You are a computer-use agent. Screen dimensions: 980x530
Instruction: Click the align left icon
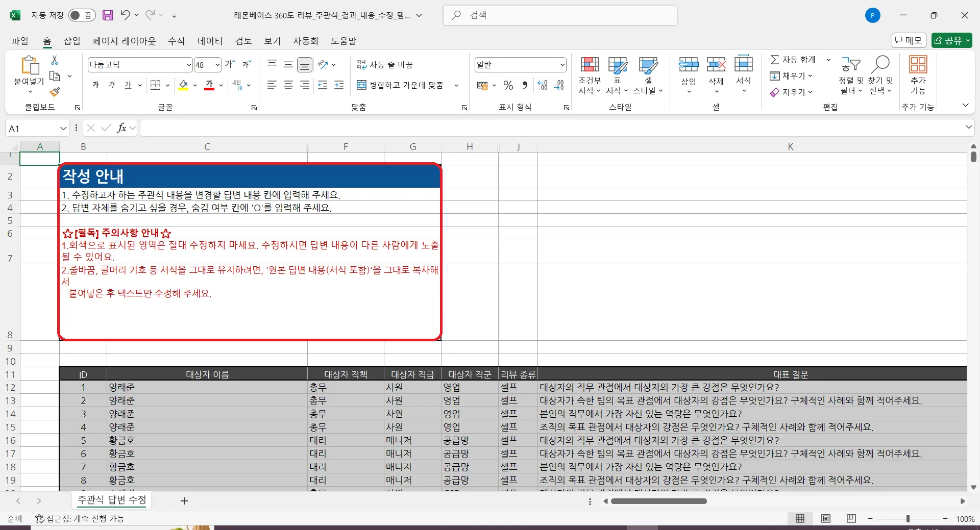tap(272, 85)
